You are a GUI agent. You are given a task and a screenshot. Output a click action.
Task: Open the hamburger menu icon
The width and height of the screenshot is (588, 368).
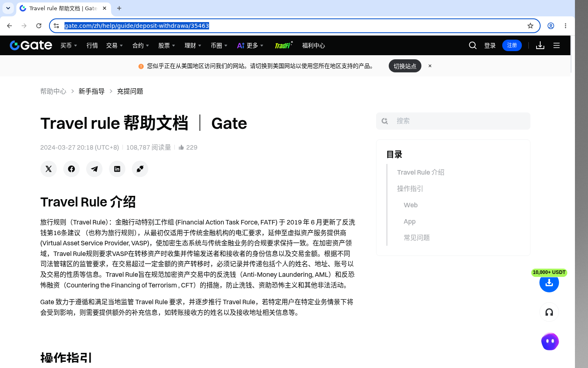point(557,45)
